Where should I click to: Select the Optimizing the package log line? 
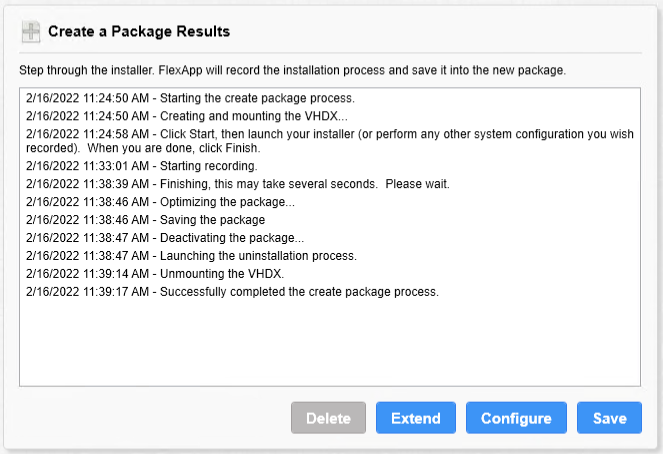[160, 202]
